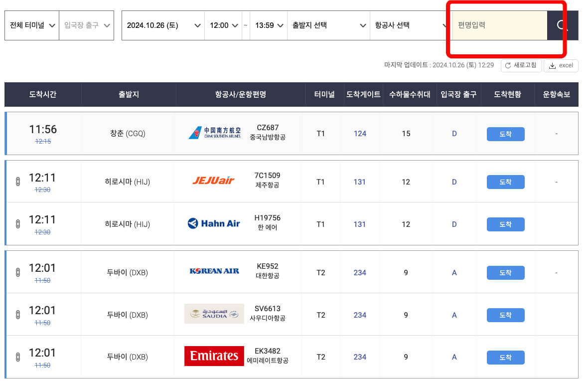
Task: Open the date dropdown 2024.10.26 (토)
Action: tap(163, 25)
